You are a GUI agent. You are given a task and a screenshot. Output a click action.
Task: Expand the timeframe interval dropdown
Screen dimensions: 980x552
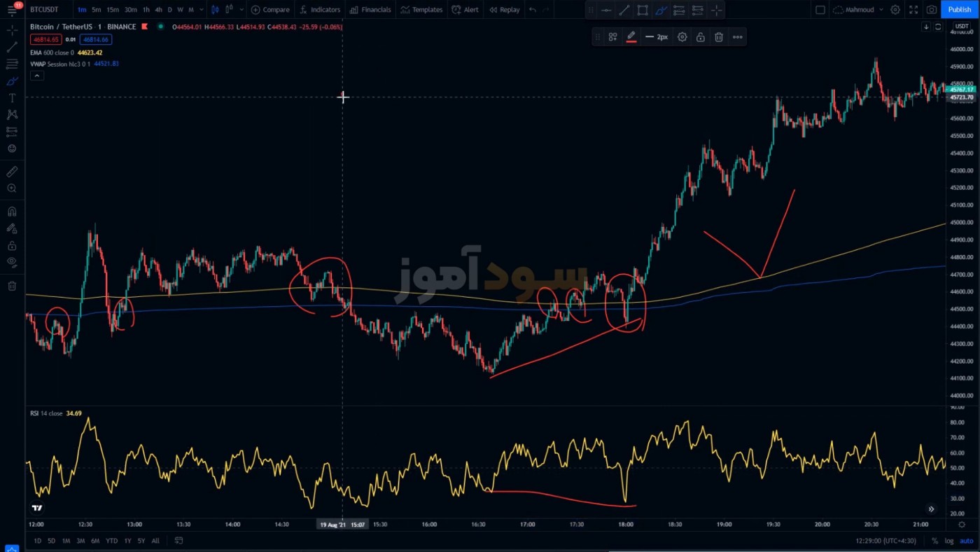(203, 10)
